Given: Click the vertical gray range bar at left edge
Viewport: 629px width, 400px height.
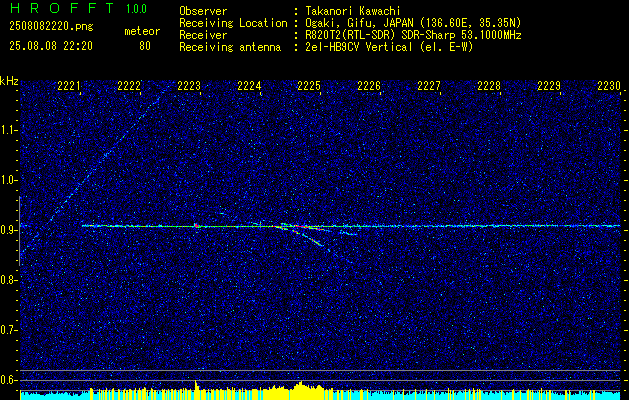Looking at the screenshot, I should coord(19,231).
